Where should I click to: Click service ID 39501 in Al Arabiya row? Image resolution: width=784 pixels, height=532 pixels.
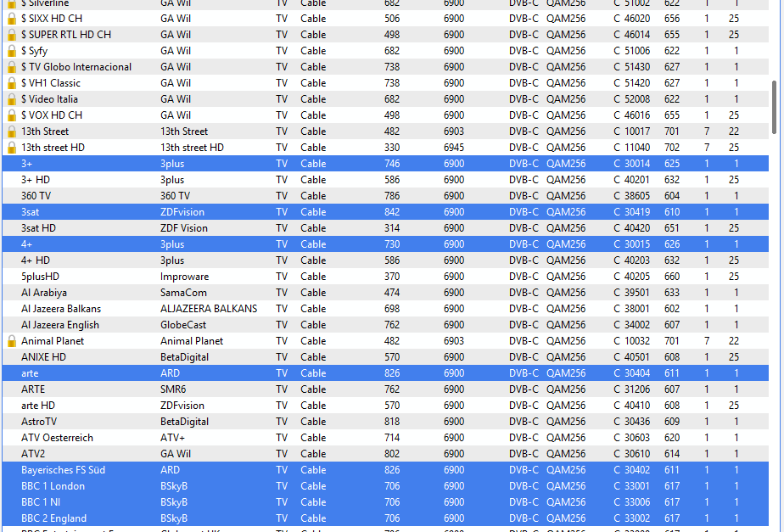[x=637, y=293]
